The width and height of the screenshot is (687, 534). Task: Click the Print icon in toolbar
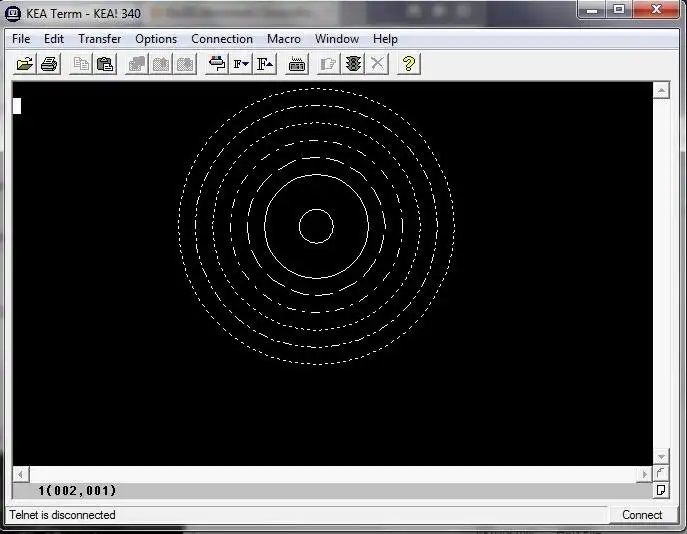pyautogui.click(x=49, y=64)
